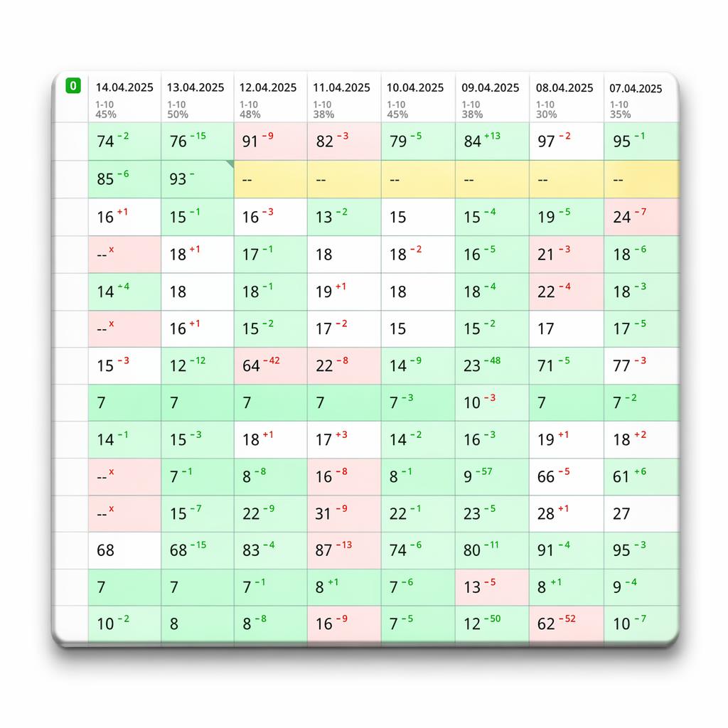The width and height of the screenshot is (728, 728).
Task: Open the cell with value 9 -57
Action: pos(492,477)
